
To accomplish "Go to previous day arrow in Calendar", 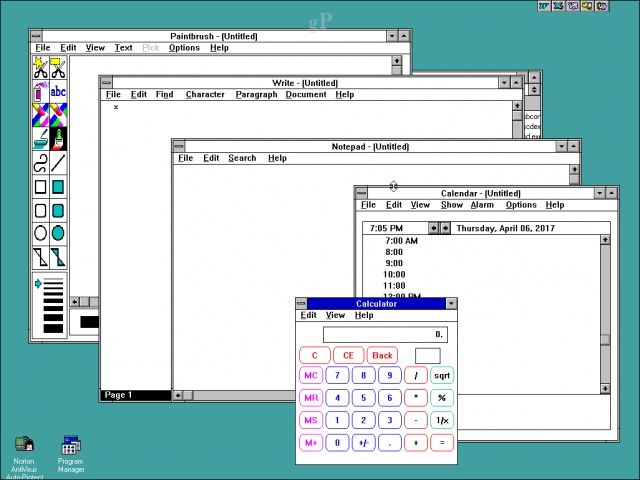I will click(433, 228).
